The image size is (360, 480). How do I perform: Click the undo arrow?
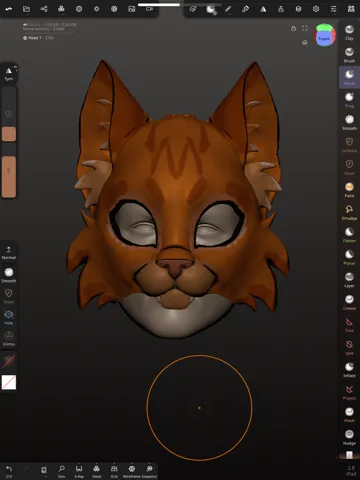pos(9,471)
